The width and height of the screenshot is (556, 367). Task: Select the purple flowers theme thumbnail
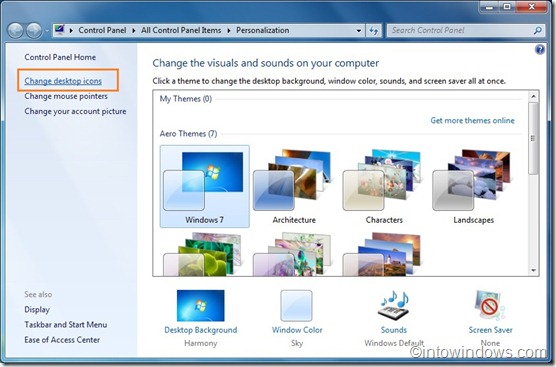point(293,255)
